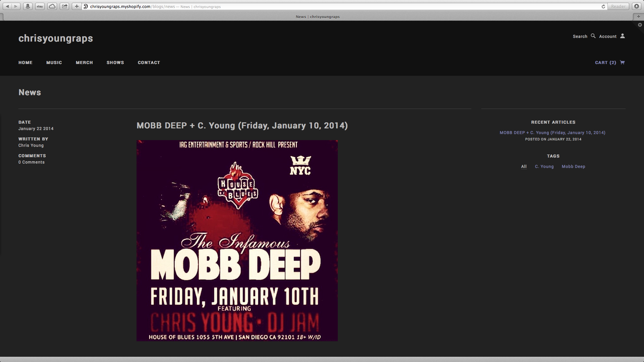Click the chrisyoungraps site logo text

click(56, 38)
